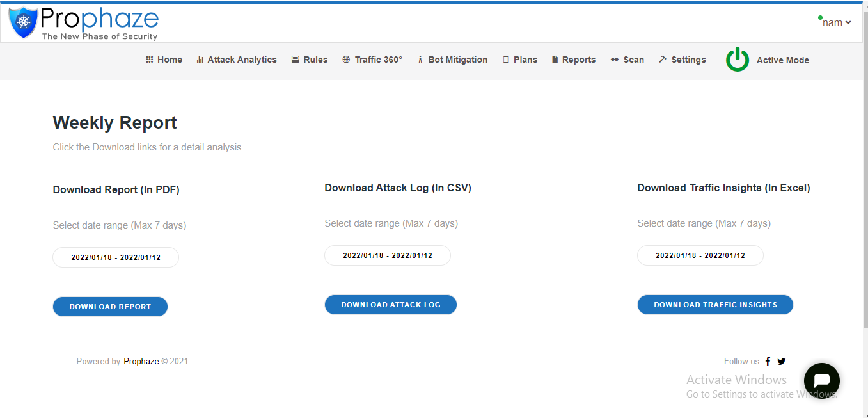Click the Prophaze shield logo

pos(24,22)
